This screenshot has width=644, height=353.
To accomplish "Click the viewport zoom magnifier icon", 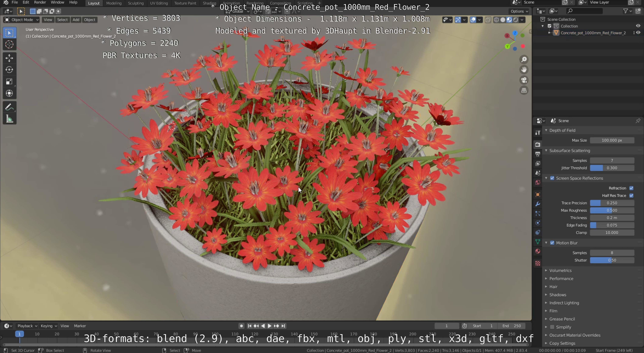I will (x=524, y=59).
